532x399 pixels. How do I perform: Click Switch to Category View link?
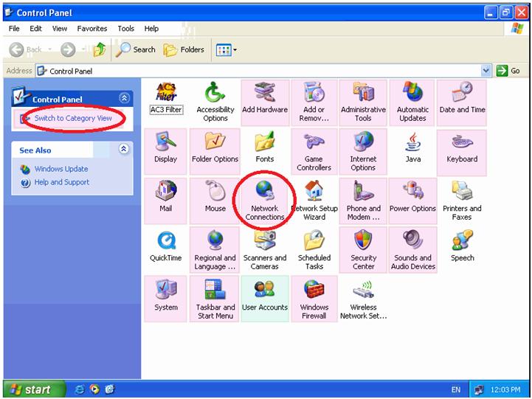73,118
